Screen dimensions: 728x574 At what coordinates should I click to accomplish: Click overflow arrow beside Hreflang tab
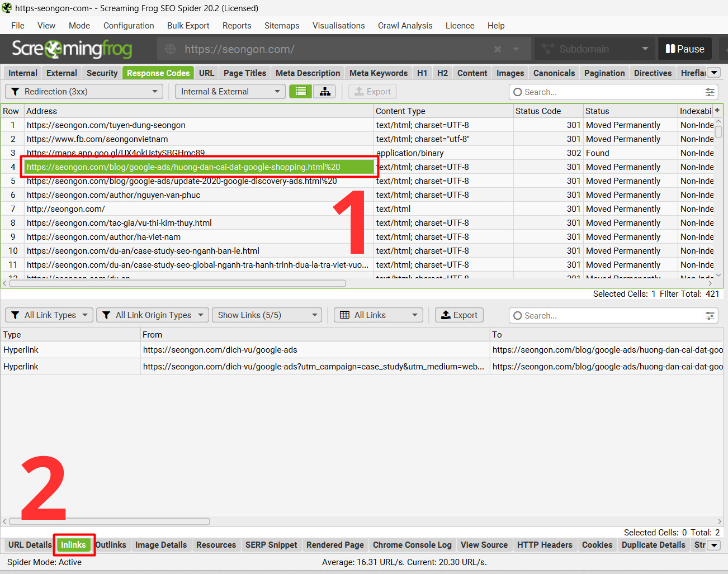pyautogui.click(x=714, y=73)
